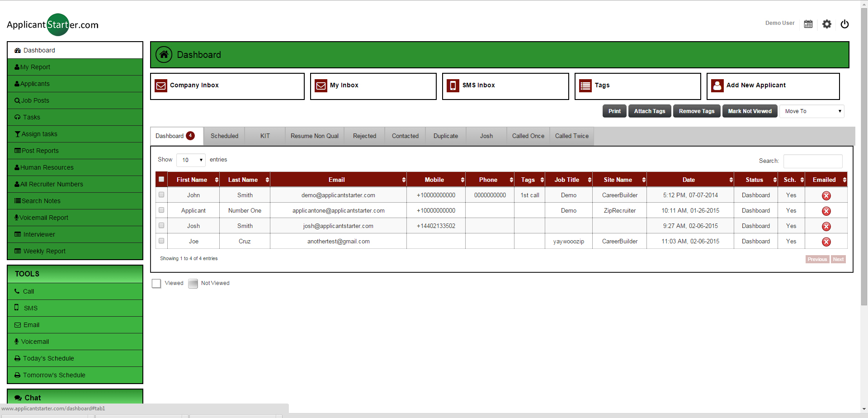Select checkbox for Joe Cruz row
The width and height of the screenshot is (868, 418).
click(x=161, y=241)
